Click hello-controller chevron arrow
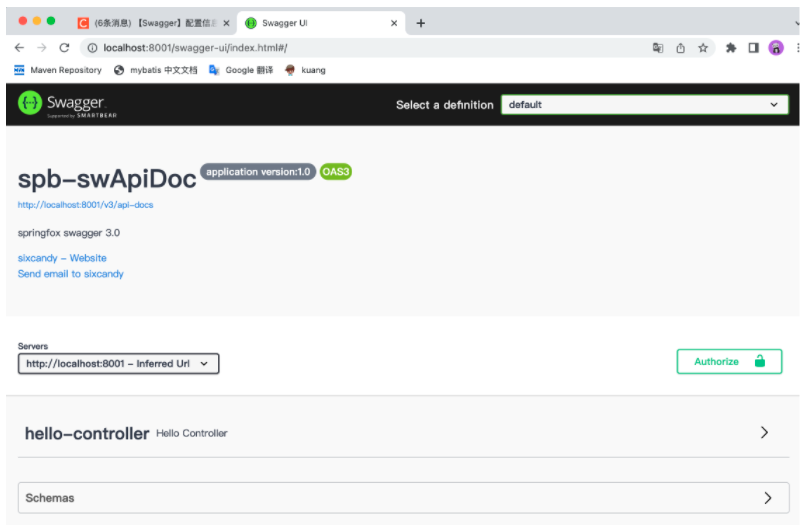Screen dimensions: 807x531 click(x=764, y=433)
